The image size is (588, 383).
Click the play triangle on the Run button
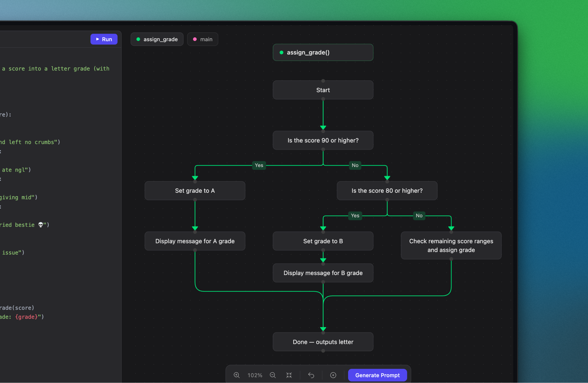(98, 39)
